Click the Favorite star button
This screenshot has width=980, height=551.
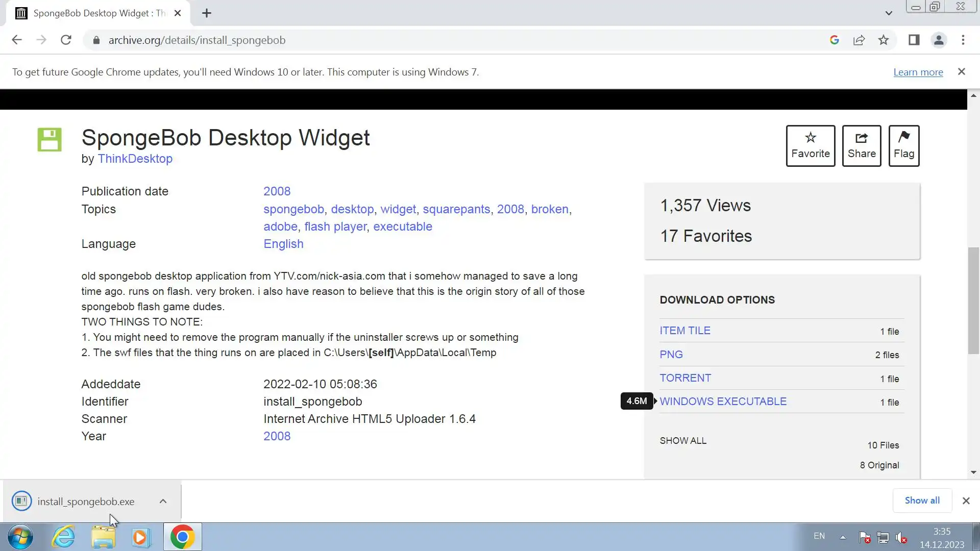[x=810, y=145]
